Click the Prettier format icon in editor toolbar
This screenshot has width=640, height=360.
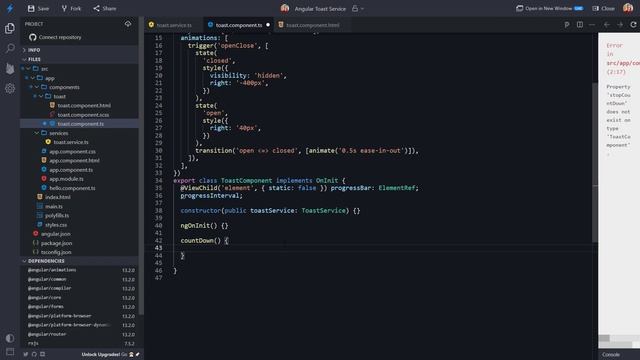click(567, 25)
